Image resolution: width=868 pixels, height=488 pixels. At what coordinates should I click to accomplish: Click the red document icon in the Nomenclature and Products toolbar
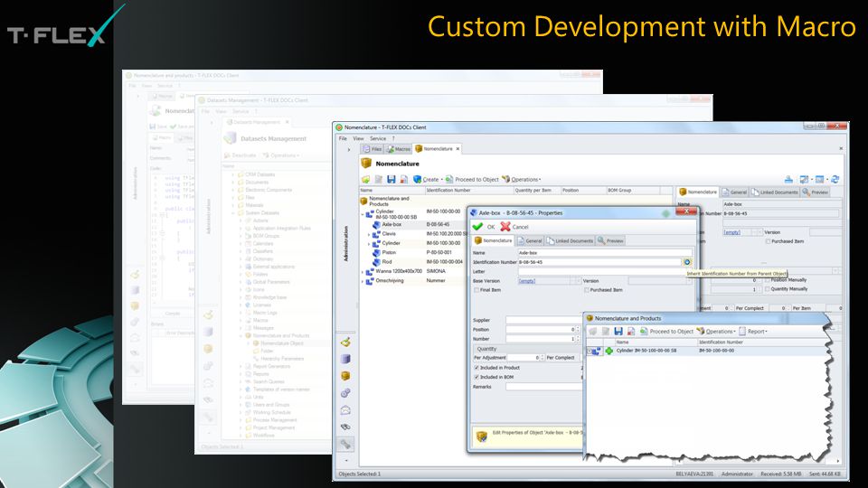630,332
